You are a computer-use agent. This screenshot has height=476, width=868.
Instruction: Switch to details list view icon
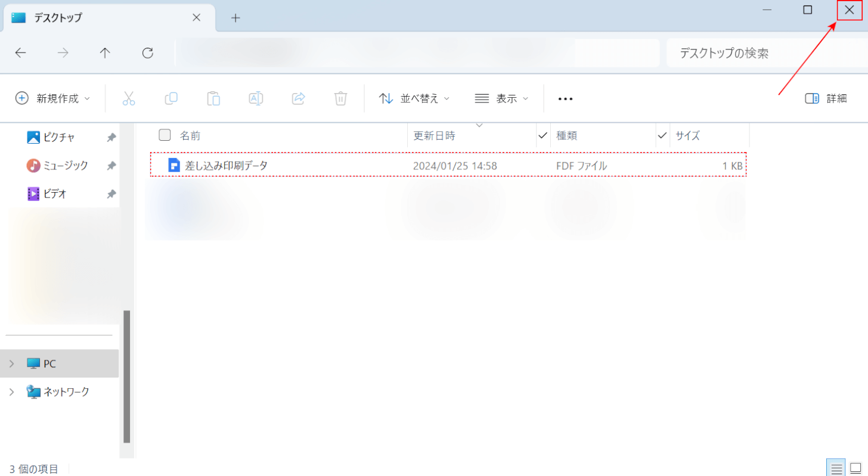pyautogui.click(x=836, y=468)
